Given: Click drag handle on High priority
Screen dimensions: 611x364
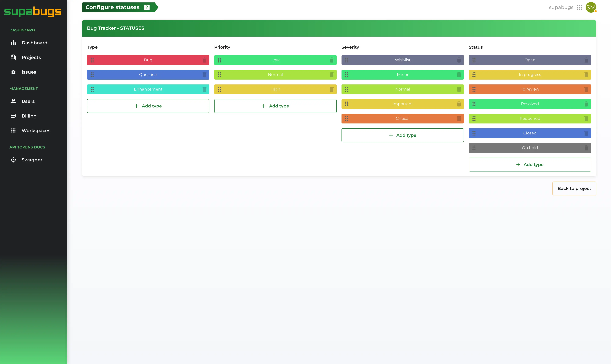Looking at the screenshot, I should (219, 89).
